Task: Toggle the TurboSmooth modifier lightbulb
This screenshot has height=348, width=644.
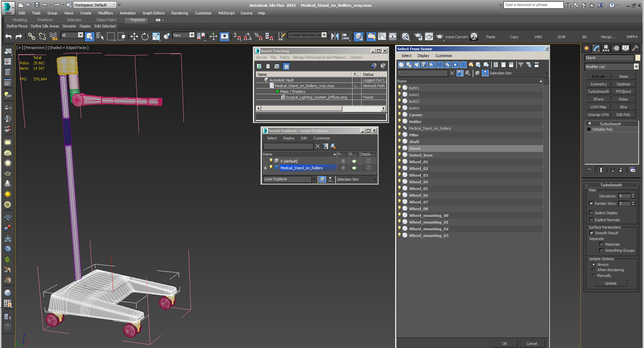Action: point(590,124)
